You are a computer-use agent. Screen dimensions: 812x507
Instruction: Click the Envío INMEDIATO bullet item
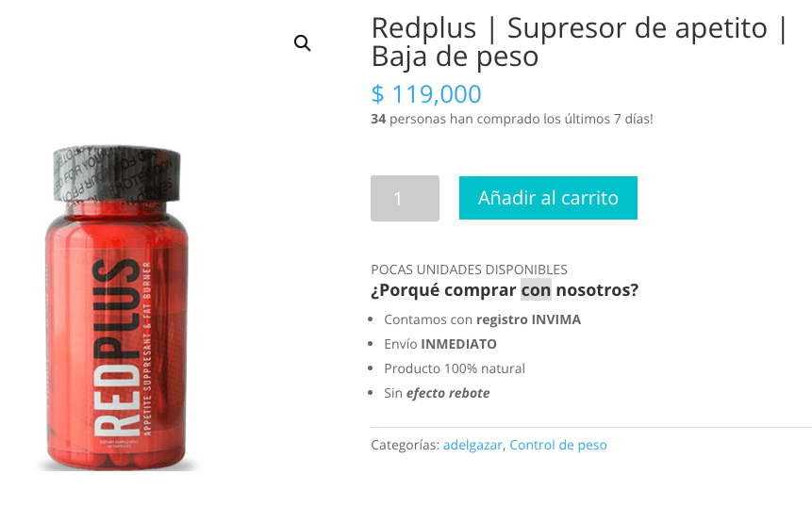[440, 344]
